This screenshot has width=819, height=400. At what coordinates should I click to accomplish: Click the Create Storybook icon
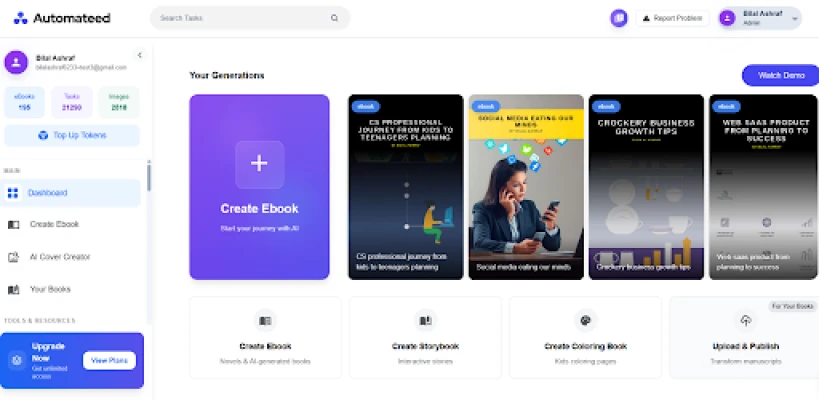[x=425, y=321]
